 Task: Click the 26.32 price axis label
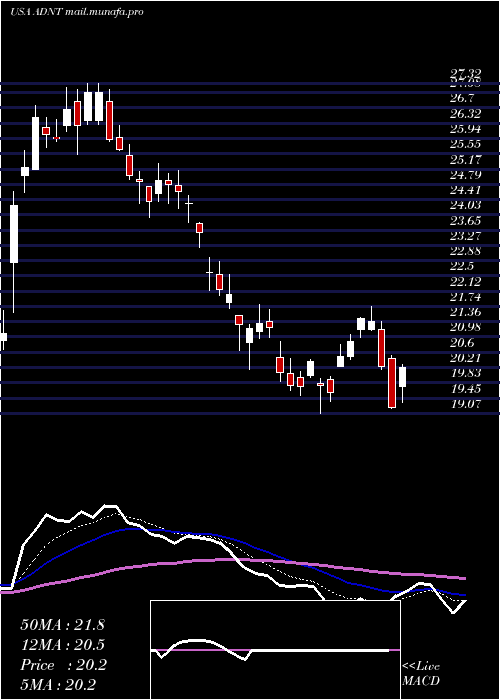pyautogui.click(x=465, y=114)
